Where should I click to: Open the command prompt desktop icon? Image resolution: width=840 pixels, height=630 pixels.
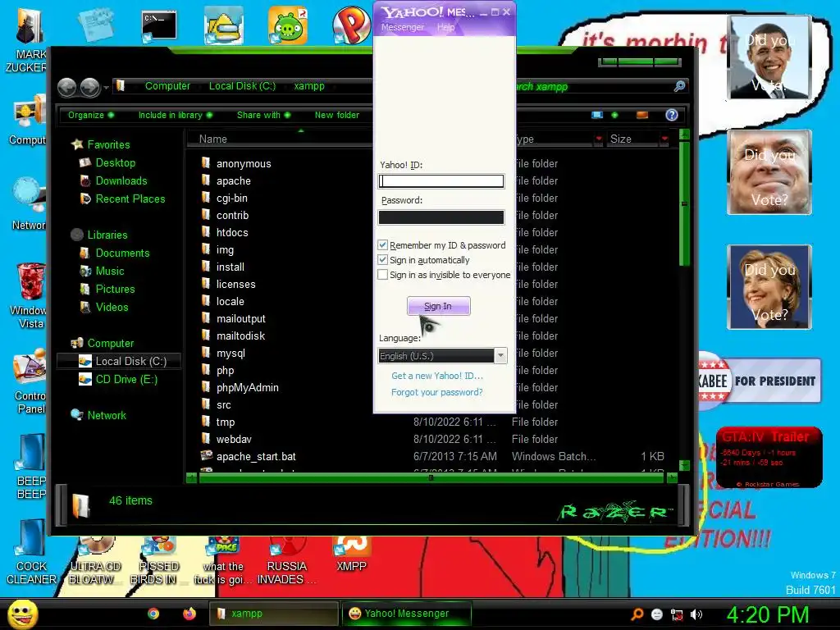[x=159, y=25]
